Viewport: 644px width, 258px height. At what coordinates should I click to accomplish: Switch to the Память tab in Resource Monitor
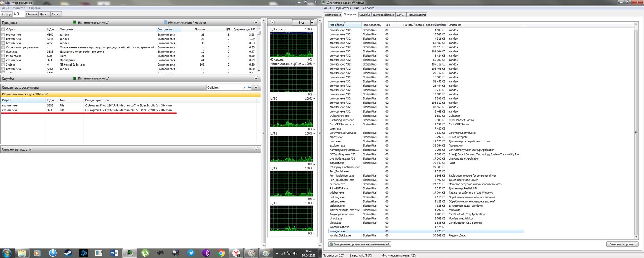pyautogui.click(x=32, y=14)
